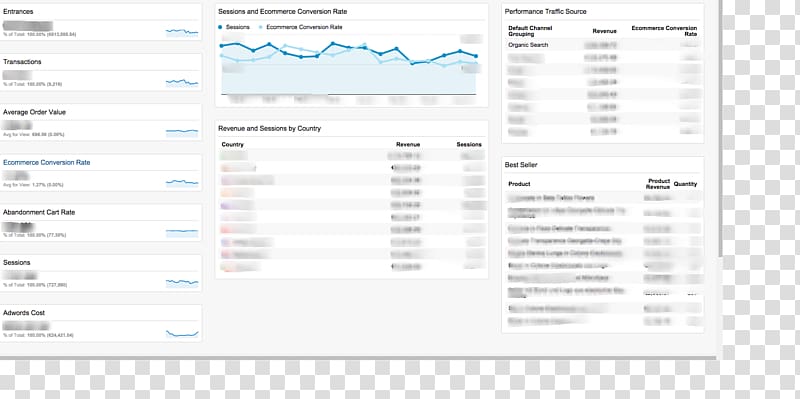The height and width of the screenshot is (399, 800).
Task: Sort by Country column header
Action: click(232, 144)
